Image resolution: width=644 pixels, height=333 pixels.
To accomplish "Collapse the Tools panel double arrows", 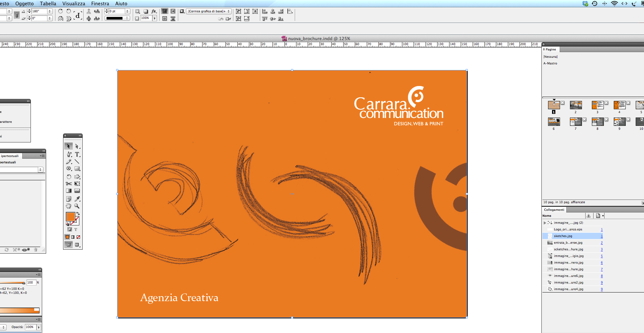I will pos(80,135).
